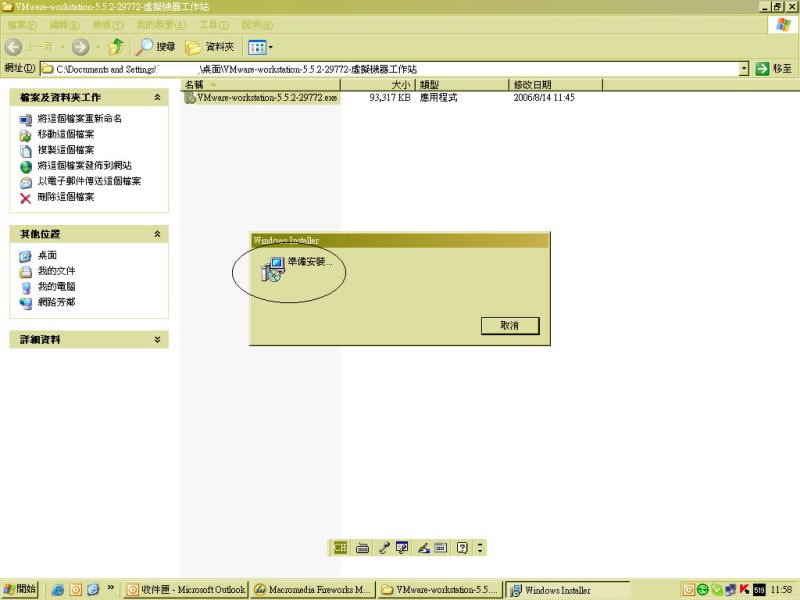Open the 說明(H) menu
The image size is (800, 600).
click(x=257, y=24)
